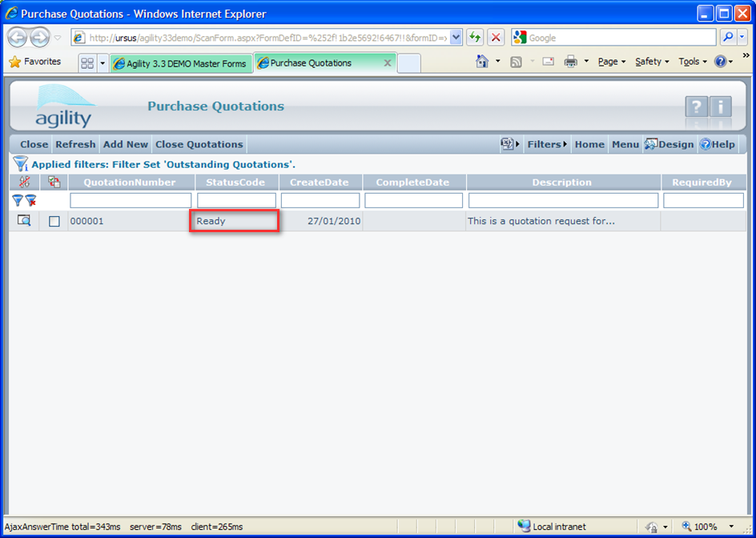Image resolution: width=756 pixels, height=538 pixels.
Task: Click the column sort reset icon in header
Action: [x=24, y=183]
